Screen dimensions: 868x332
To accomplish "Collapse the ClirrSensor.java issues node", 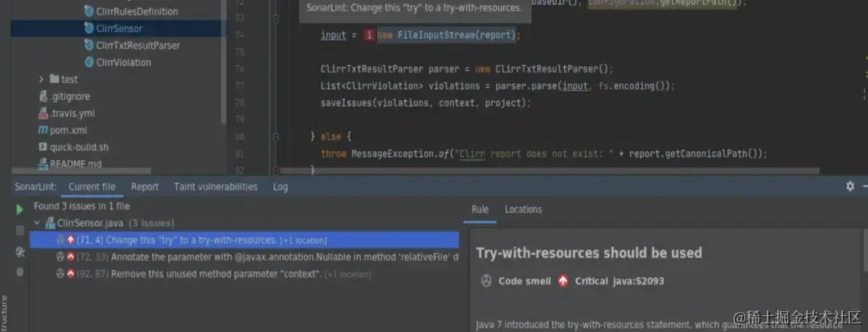I will pos(37,223).
